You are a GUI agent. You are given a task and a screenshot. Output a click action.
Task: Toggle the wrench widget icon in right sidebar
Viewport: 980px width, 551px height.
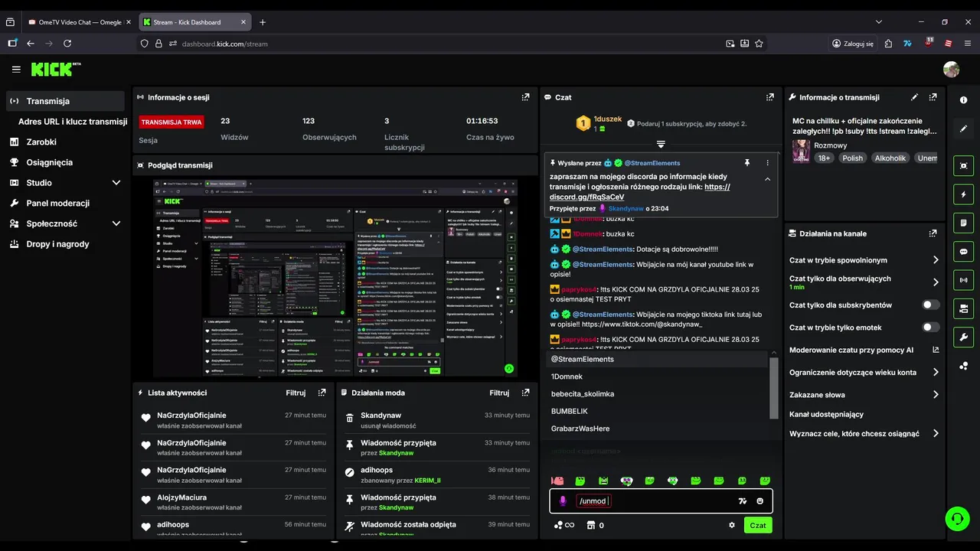coord(963,337)
